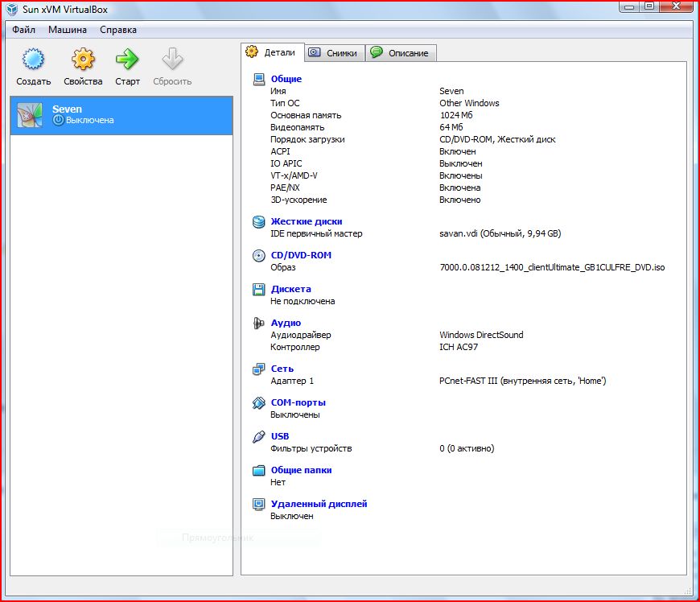Click the greyed Сбросить arrow icon
700x602 pixels.
172,59
